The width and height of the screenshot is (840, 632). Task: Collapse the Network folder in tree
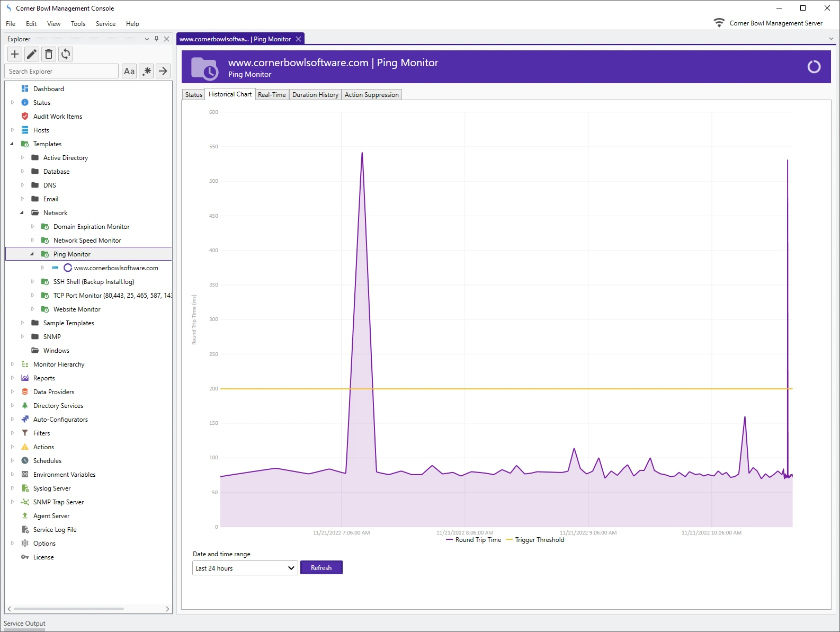pos(22,213)
